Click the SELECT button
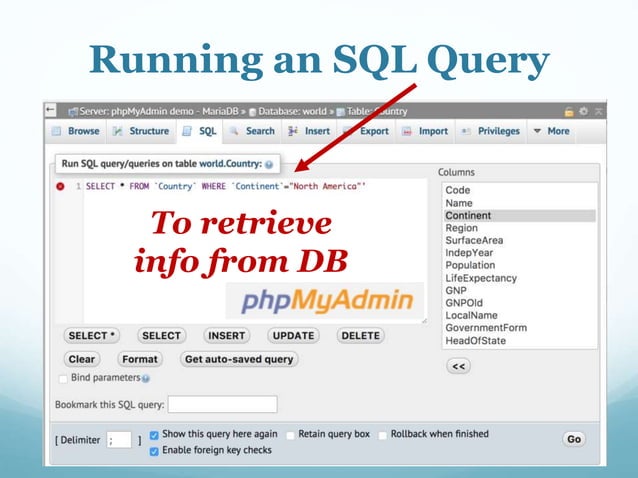Viewport: 638px width, 478px height. (x=162, y=336)
